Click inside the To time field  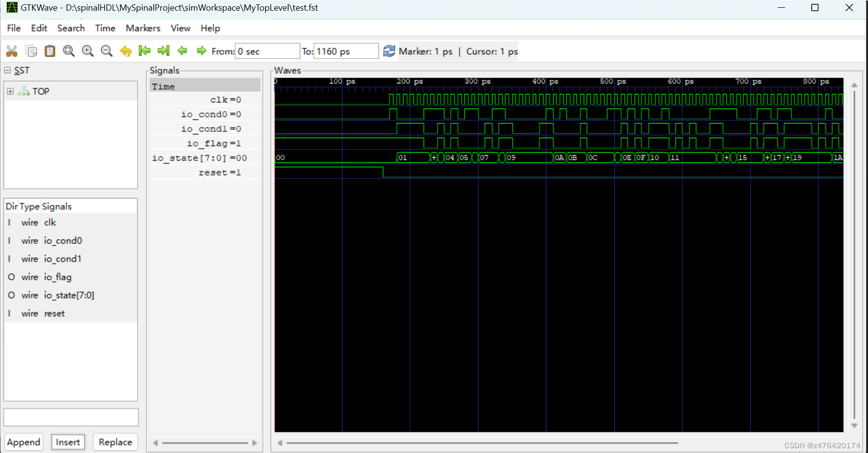345,51
